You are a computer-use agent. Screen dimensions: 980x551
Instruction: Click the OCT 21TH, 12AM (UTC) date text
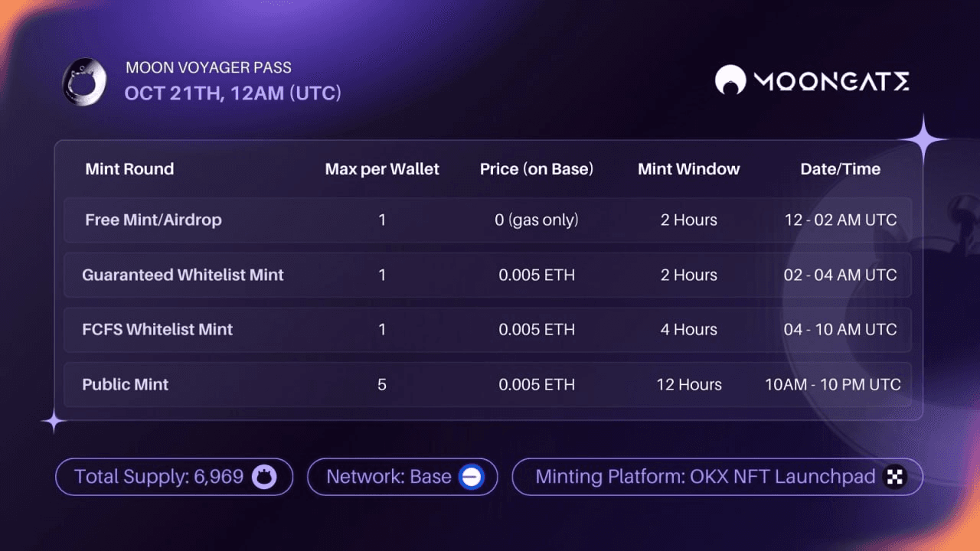point(233,93)
